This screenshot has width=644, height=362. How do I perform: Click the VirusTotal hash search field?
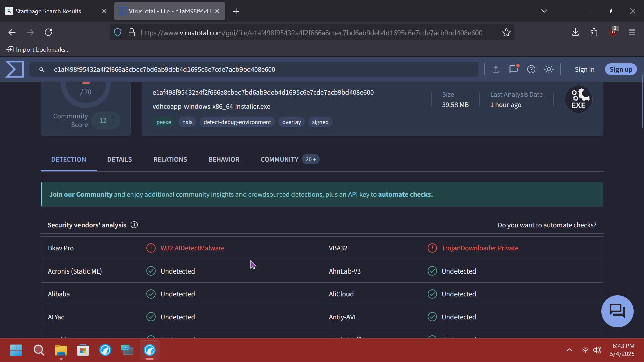254,69
